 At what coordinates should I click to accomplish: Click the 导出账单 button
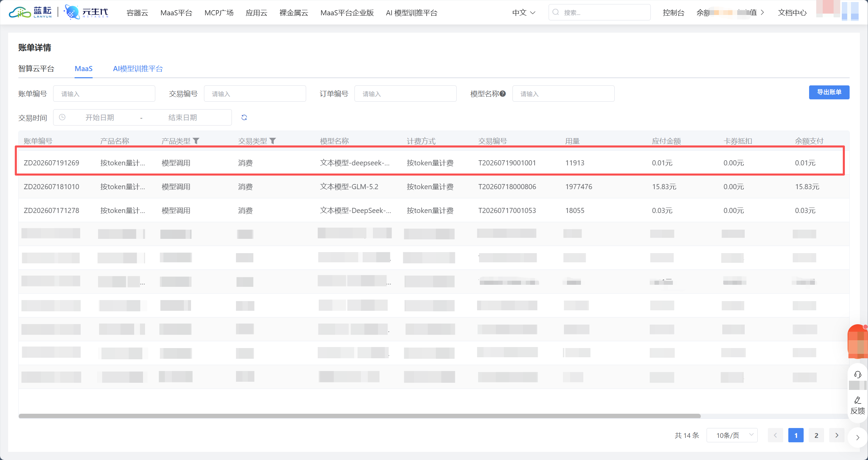pos(829,92)
